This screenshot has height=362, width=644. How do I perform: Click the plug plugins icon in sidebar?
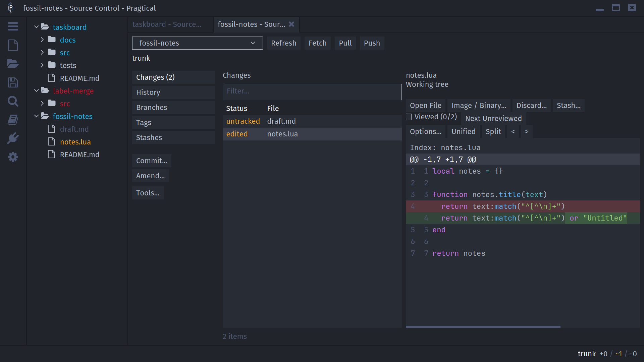click(x=13, y=138)
